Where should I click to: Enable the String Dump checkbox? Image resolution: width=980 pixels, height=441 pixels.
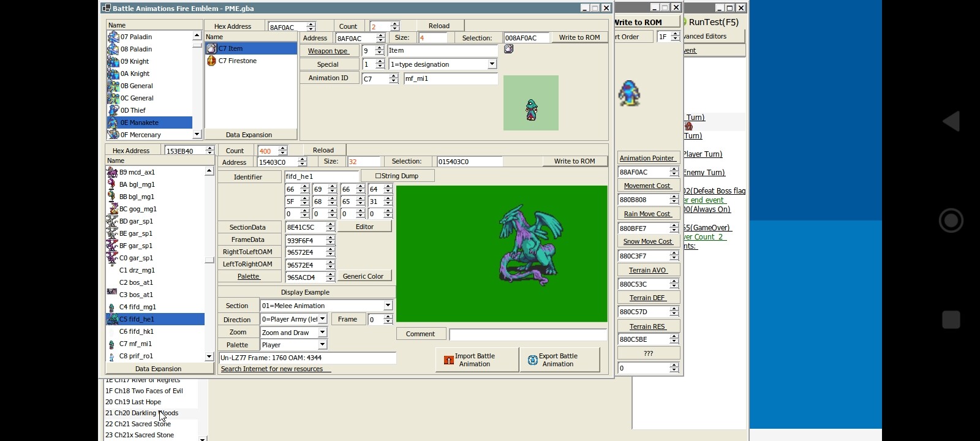click(x=378, y=176)
